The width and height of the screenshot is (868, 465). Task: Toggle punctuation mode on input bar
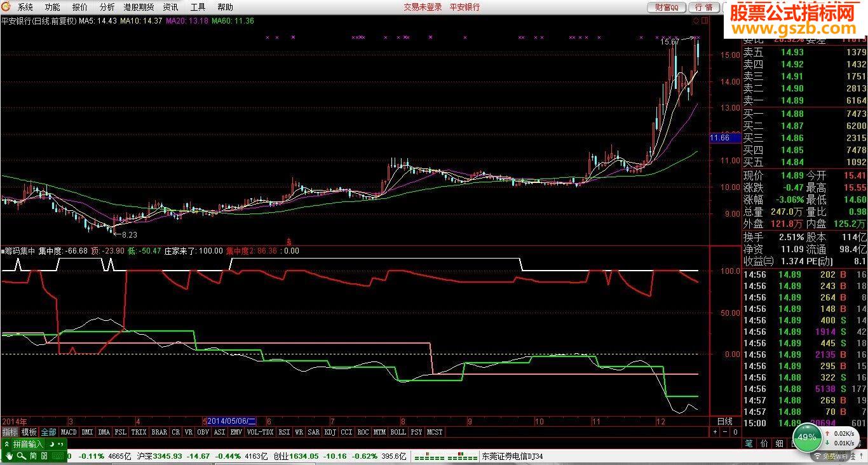tap(60, 444)
